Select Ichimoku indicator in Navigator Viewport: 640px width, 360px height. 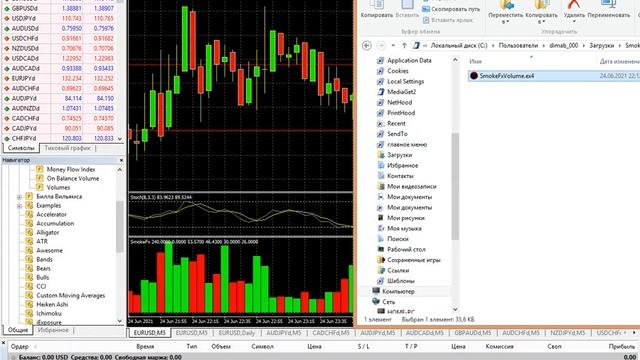point(49,313)
